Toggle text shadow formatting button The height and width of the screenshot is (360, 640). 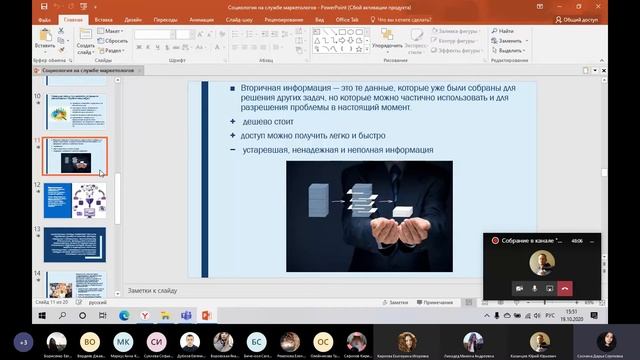(167, 48)
